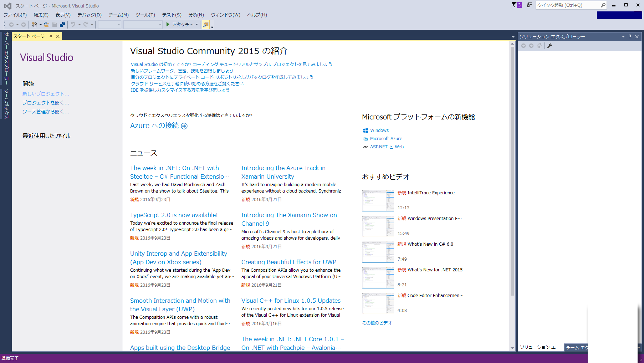This screenshot has width=644, height=363.
Task: Close the Start Page tab
Action: 58,36
